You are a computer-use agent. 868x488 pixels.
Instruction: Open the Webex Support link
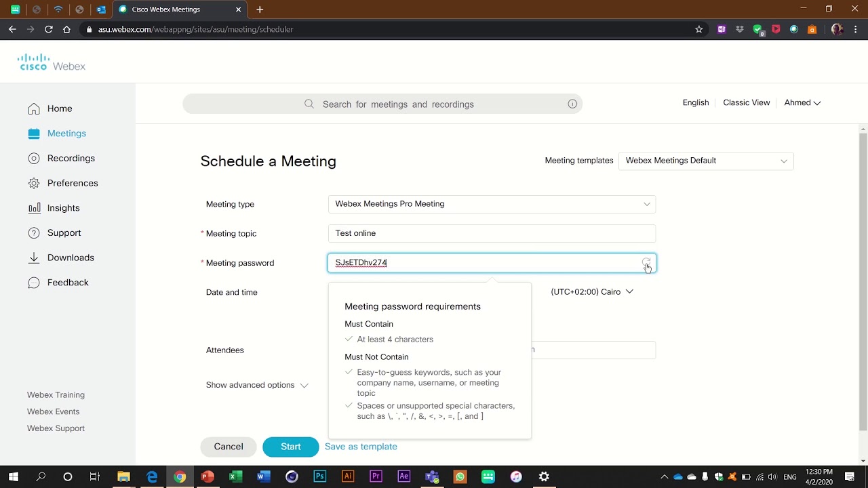pos(56,428)
